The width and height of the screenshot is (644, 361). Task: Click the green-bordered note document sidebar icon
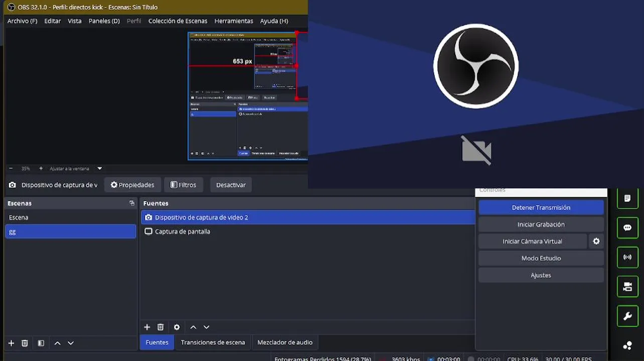click(x=627, y=199)
